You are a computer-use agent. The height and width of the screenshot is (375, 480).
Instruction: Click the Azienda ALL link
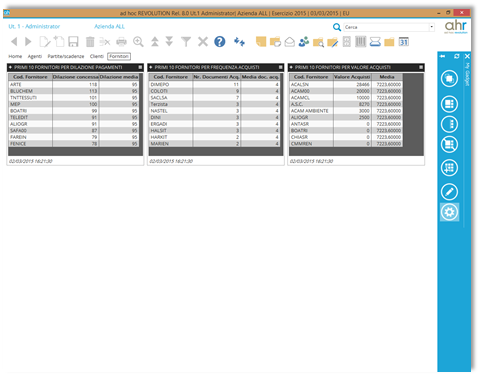[x=109, y=26]
